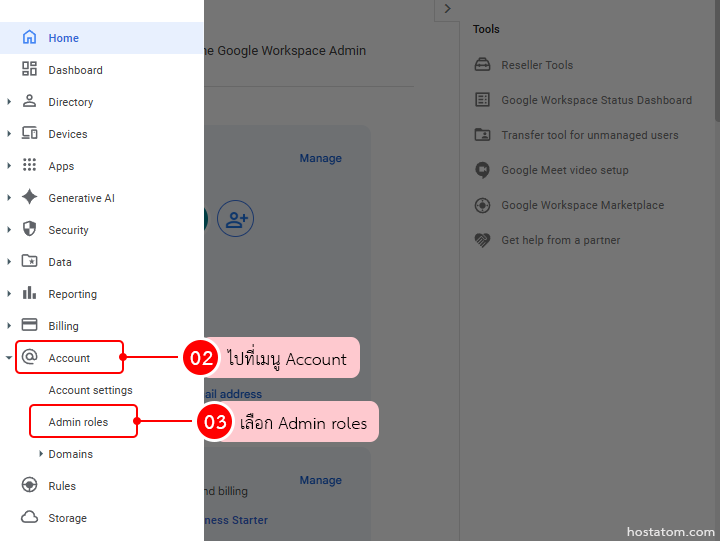Open Reseller Tools link
Screen dimensions: 720x541
[537, 65]
